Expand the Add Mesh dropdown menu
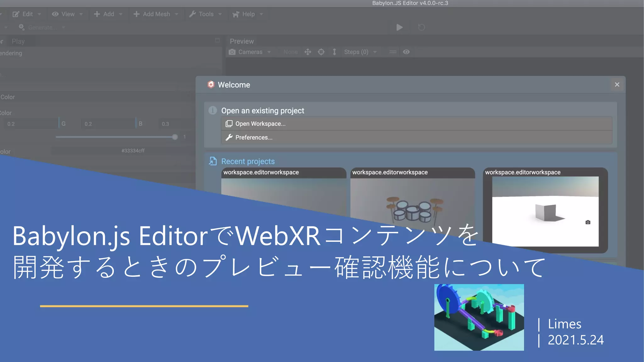 tap(156, 14)
